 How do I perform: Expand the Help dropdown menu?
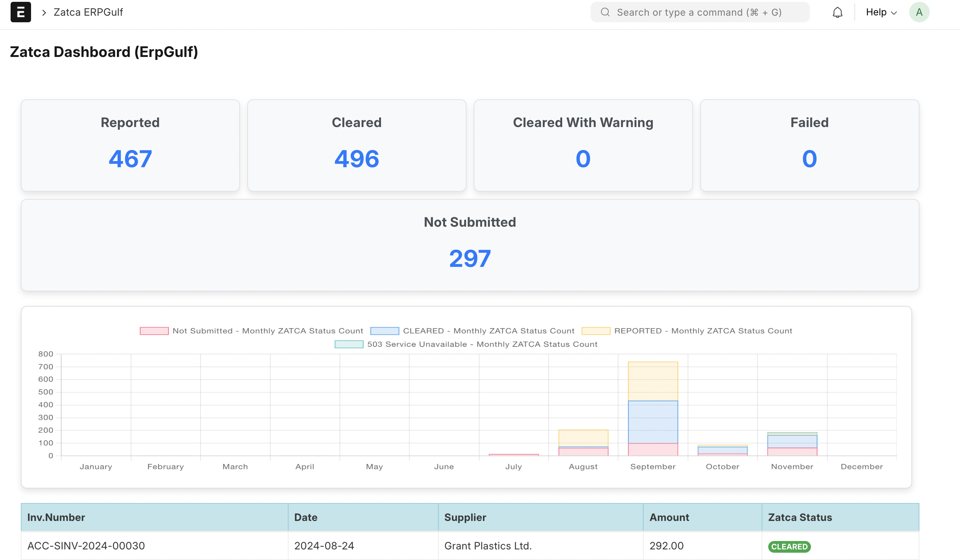click(x=881, y=12)
